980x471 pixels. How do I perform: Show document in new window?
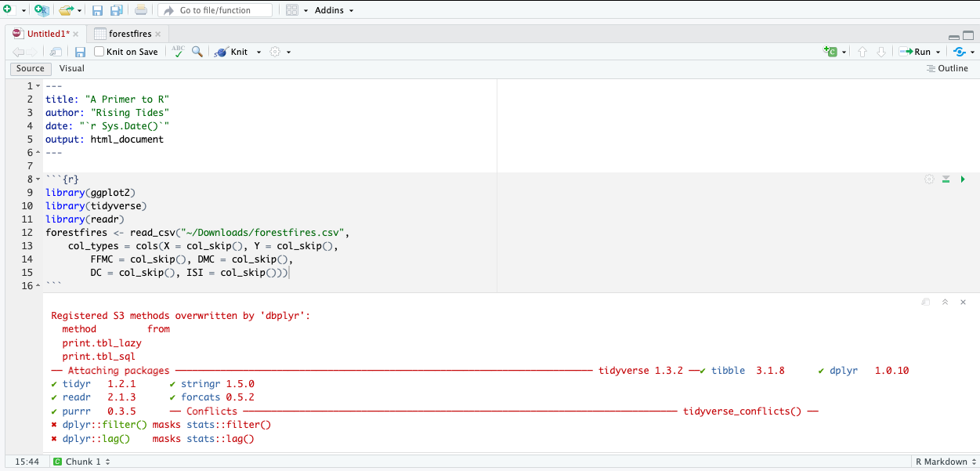coord(56,52)
